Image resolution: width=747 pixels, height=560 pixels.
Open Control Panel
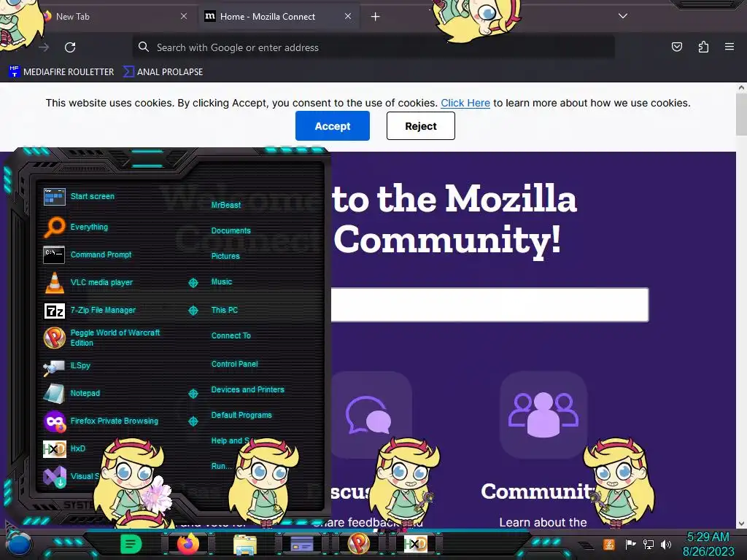pos(234,364)
